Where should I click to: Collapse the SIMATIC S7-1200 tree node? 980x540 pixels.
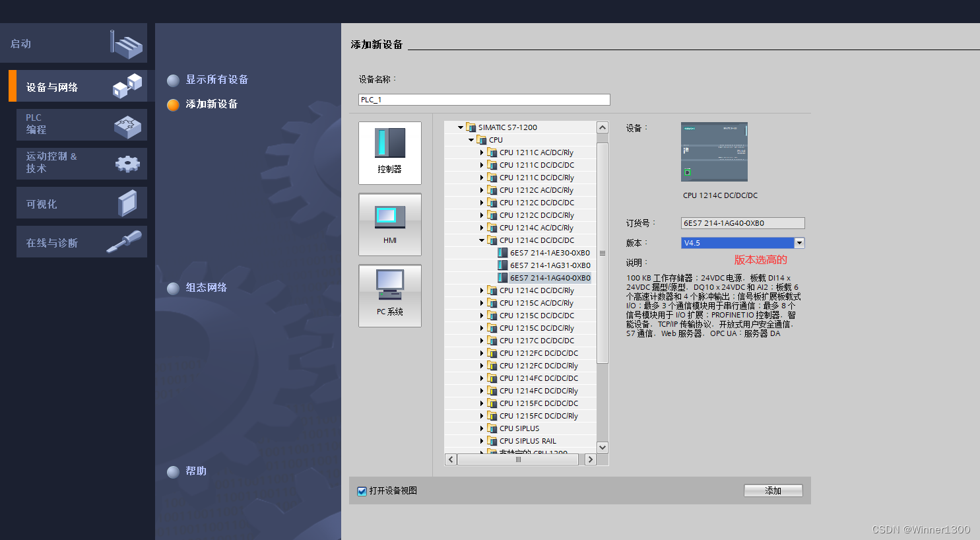click(461, 127)
